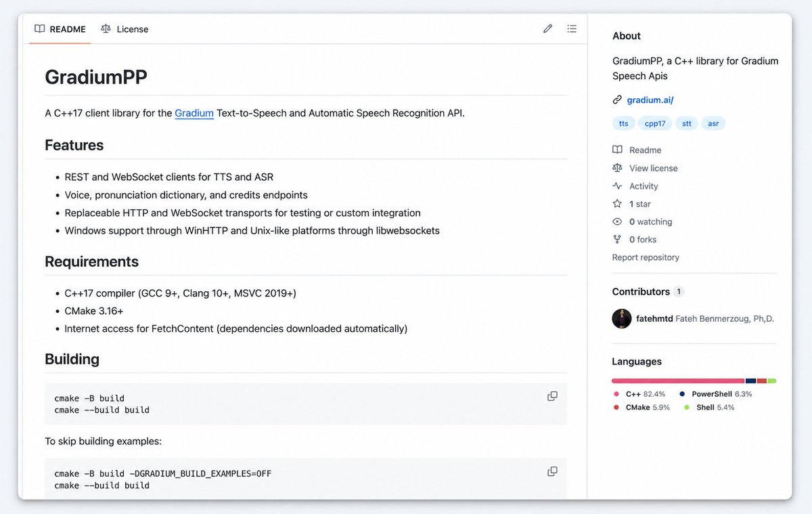Click Report repository link
Viewport: 812px width, 514px height.
click(646, 257)
